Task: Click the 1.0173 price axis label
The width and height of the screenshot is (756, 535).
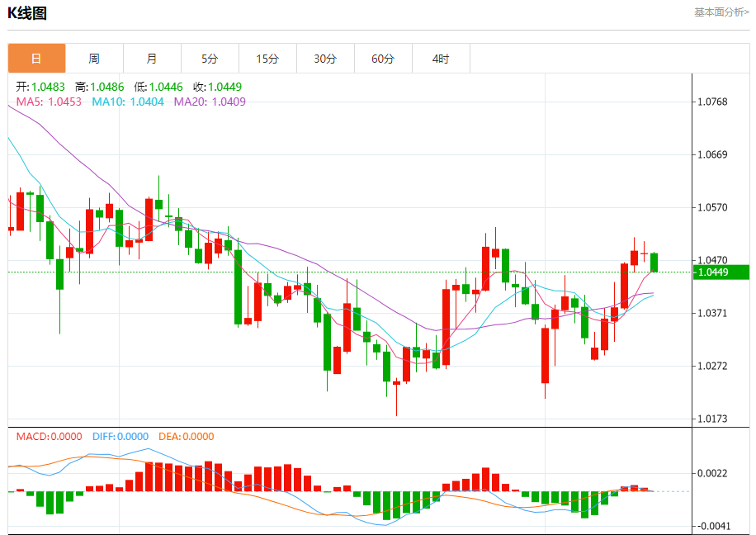Action: pos(712,419)
